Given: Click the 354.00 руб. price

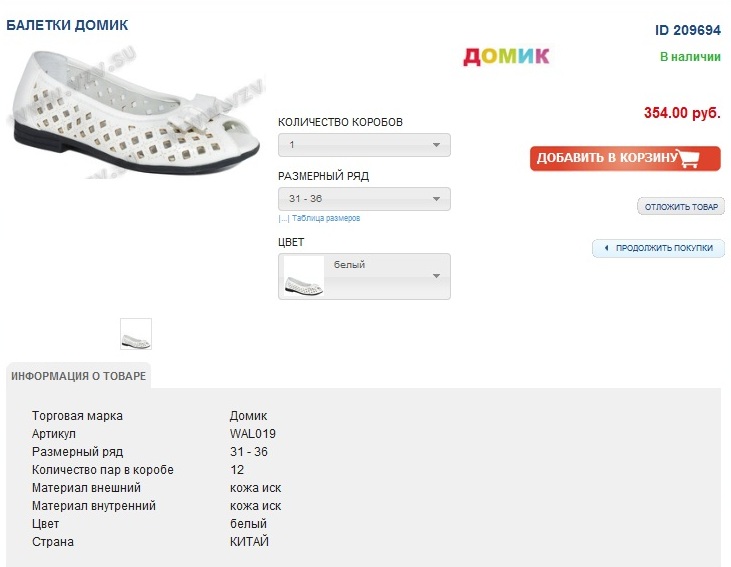Looking at the screenshot, I should click(682, 113).
